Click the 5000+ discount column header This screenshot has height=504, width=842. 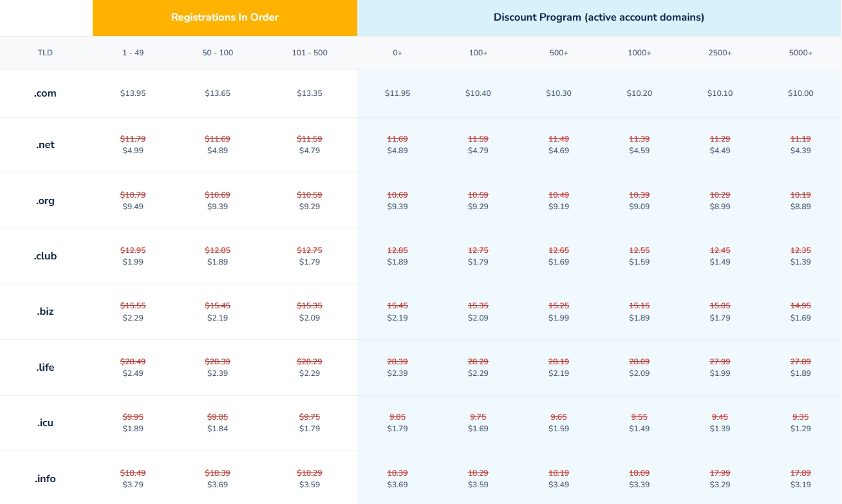tap(800, 53)
